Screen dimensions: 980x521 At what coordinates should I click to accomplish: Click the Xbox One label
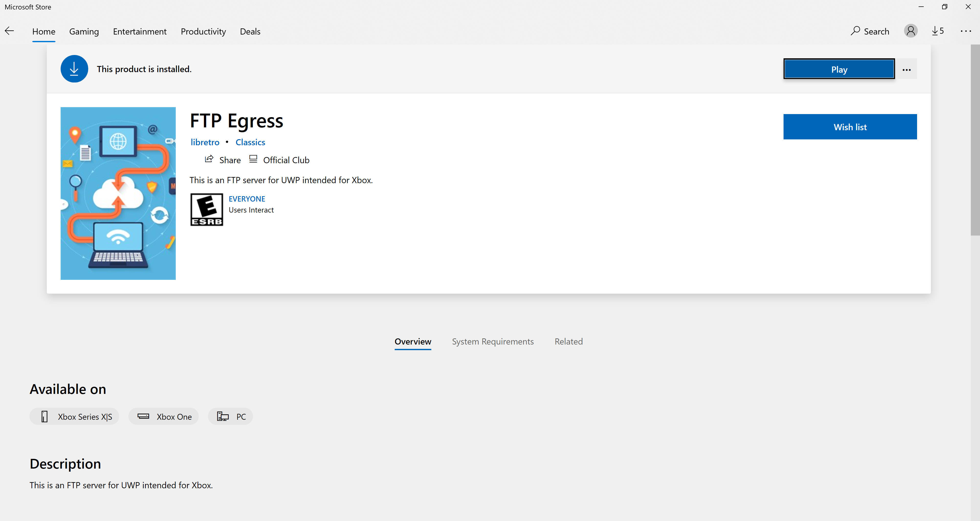click(174, 417)
